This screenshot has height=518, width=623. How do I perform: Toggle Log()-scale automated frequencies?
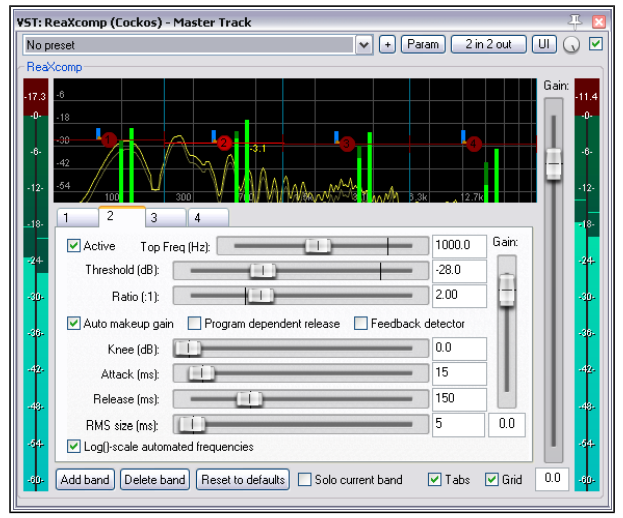pos(73,446)
